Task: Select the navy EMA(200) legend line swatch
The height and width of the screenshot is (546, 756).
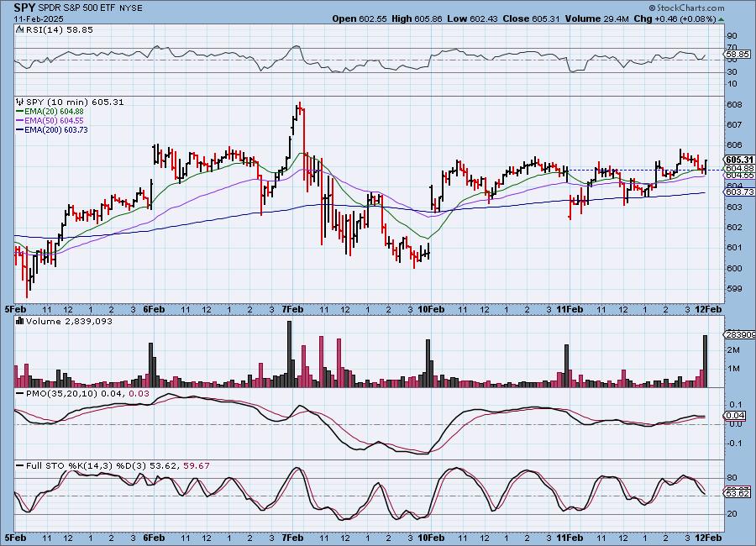Action: (20, 129)
